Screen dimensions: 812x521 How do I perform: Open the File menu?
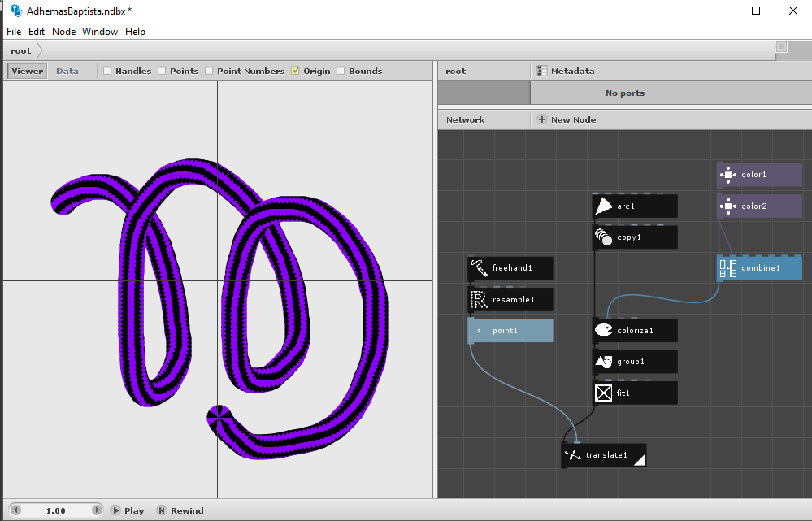point(14,32)
